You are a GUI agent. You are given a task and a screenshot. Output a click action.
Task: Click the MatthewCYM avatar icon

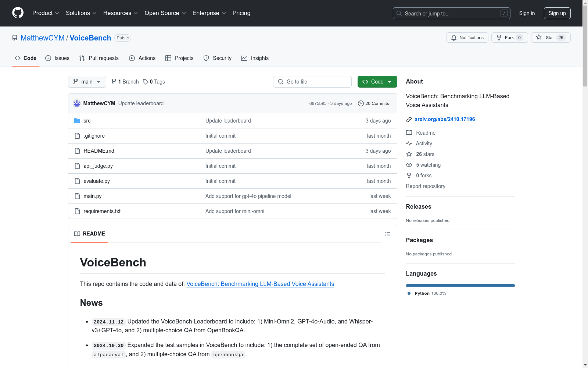click(77, 103)
